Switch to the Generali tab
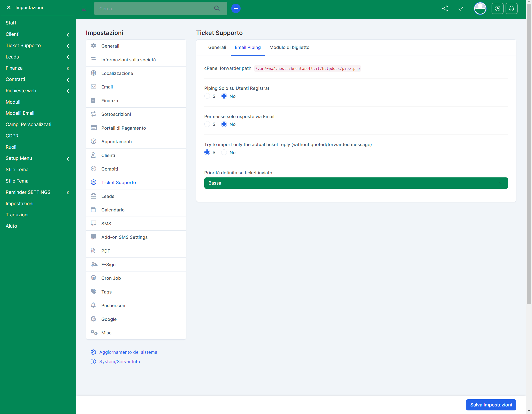Viewport: 532px width, 414px height. [x=217, y=47]
